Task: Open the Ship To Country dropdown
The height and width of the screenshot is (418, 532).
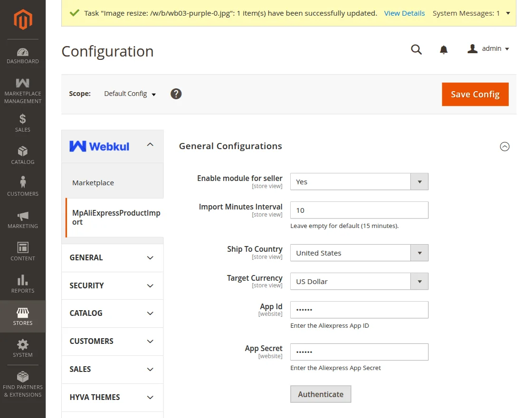Action: coord(359,253)
